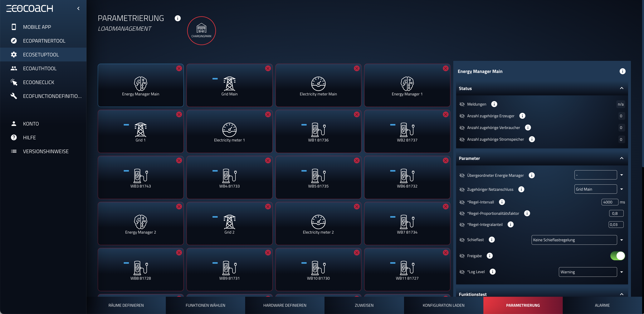Viewport: 644px width, 314px height.
Task: Click the Regel-Proportionalitätsfaktor value field
Action: [x=616, y=213]
